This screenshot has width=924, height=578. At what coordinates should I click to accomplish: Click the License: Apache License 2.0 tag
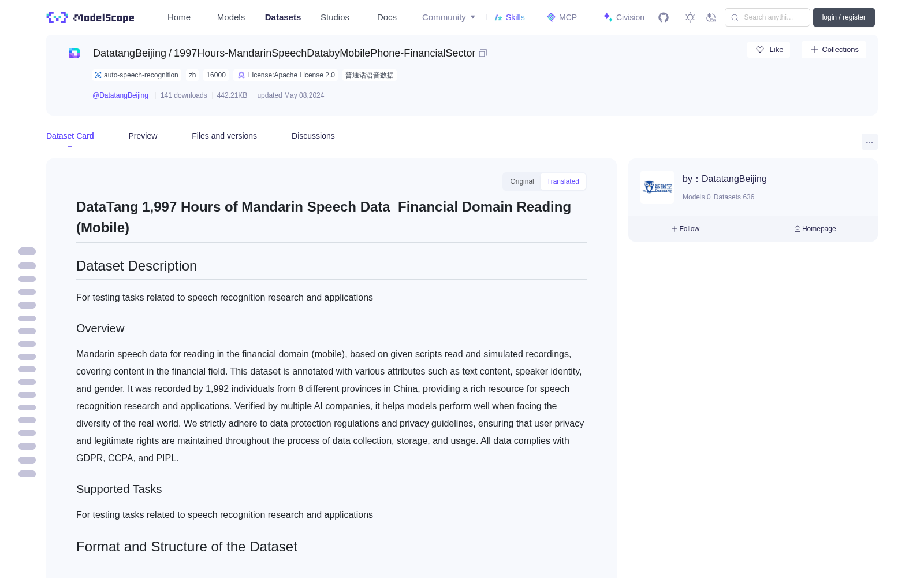coord(286,75)
